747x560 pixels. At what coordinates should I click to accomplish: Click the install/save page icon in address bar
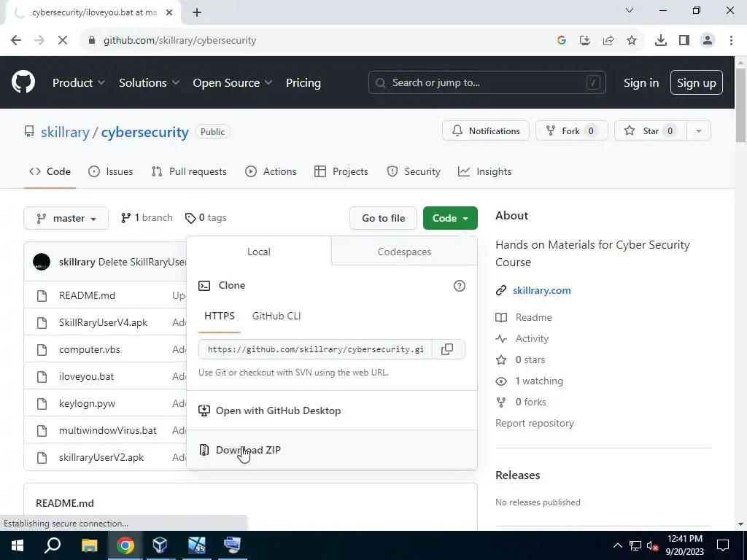click(x=585, y=41)
